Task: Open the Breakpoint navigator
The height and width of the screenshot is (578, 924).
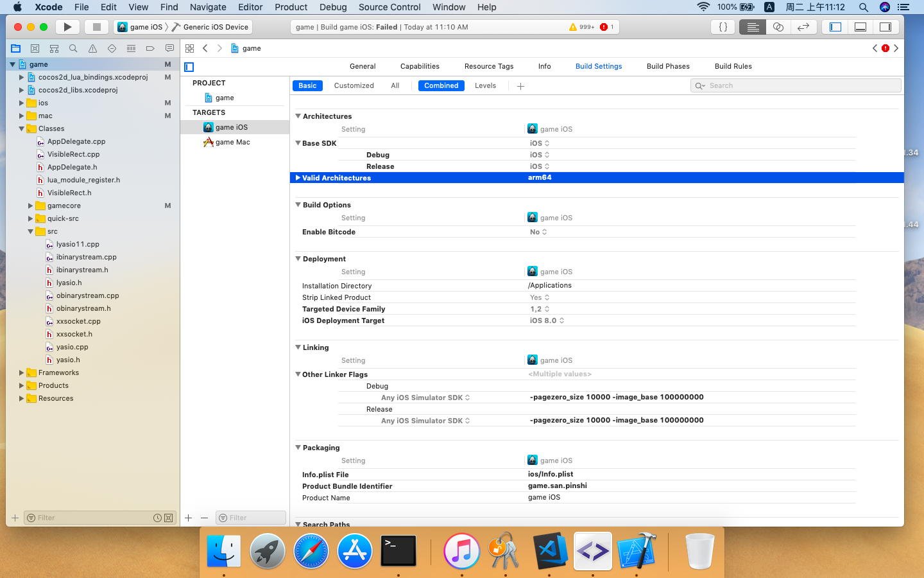Action: click(151, 48)
